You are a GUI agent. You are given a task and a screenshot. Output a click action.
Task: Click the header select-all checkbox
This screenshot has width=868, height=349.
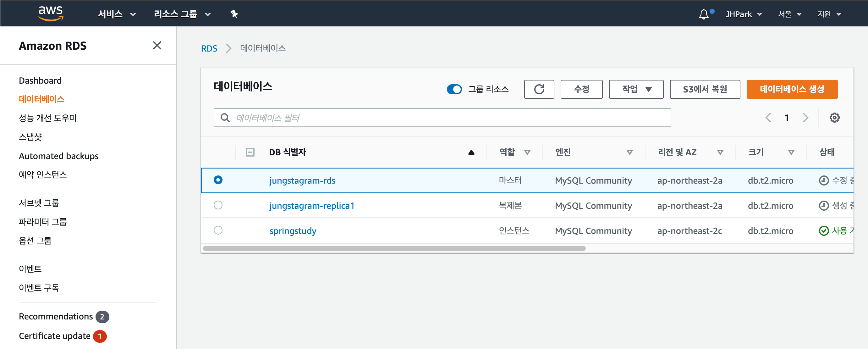(250, 152)
